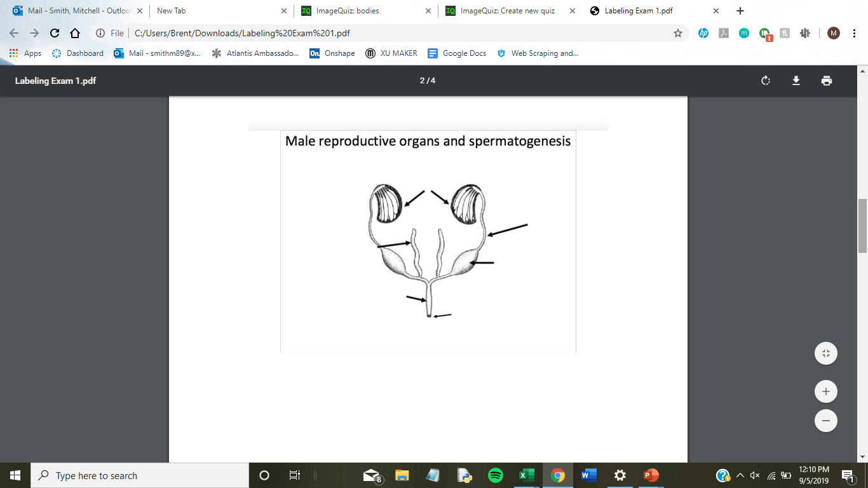
Task: Close the New Tab tab
Action: (283, 11)
